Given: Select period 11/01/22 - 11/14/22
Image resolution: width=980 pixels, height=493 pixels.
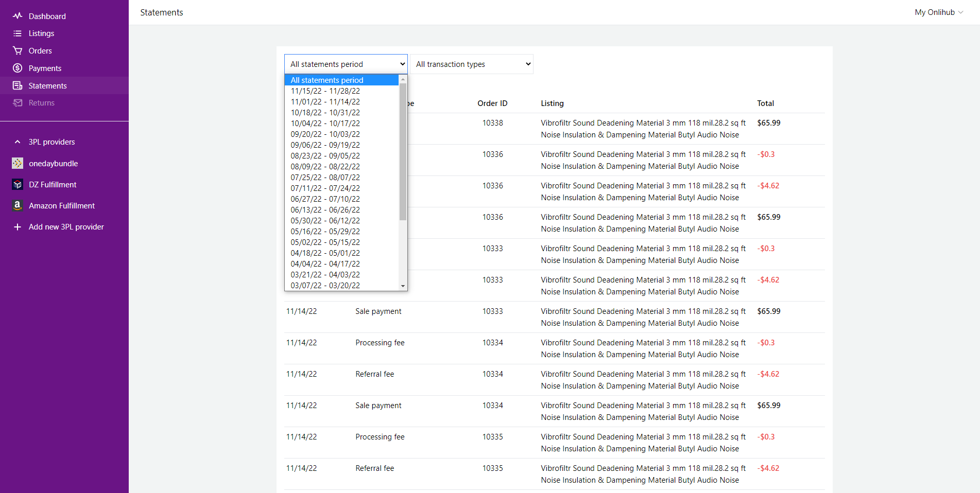Looking at the screenshot, I should pyautogui.click(x=341, y=102).
